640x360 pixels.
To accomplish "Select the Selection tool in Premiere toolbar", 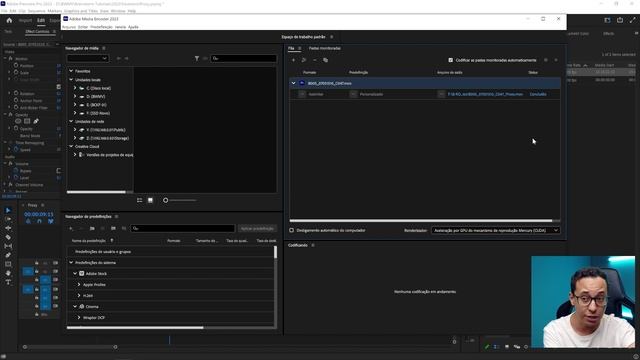I will pos(8,210).
